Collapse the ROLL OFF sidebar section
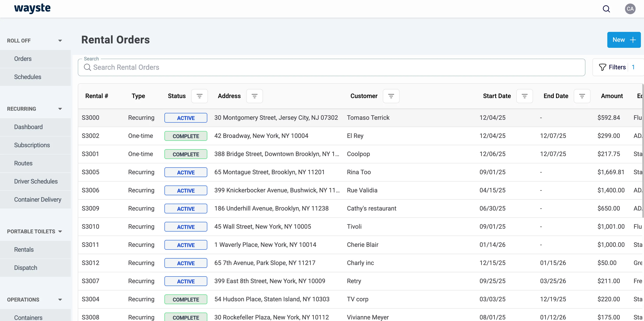Screen dimensions: 644x321 (x=60, y=41)
